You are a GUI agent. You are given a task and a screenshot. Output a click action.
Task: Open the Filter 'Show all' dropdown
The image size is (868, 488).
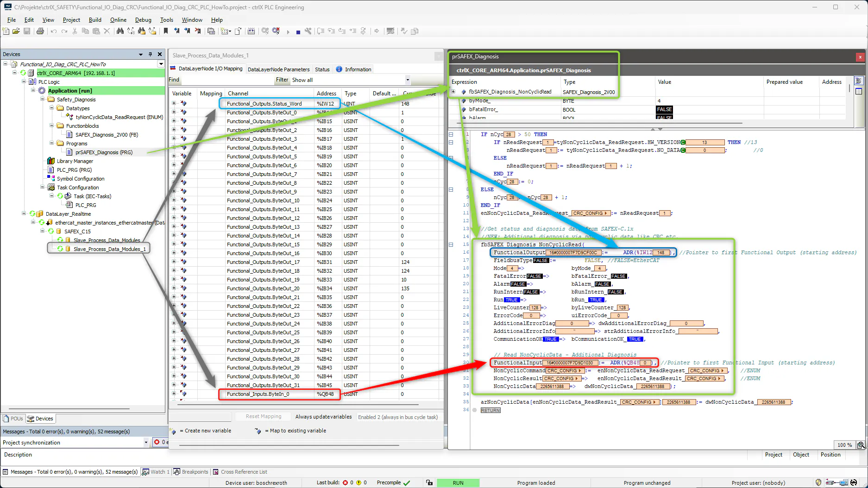407,80
